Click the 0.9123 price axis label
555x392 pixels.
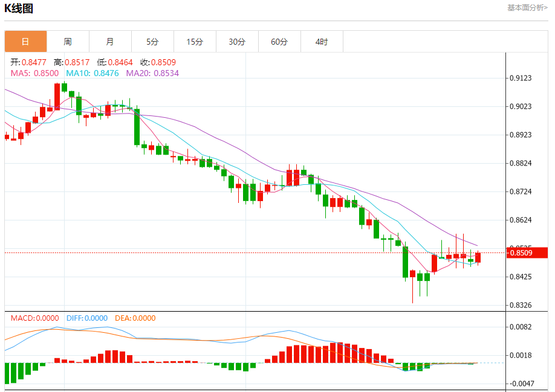point(521,78)
